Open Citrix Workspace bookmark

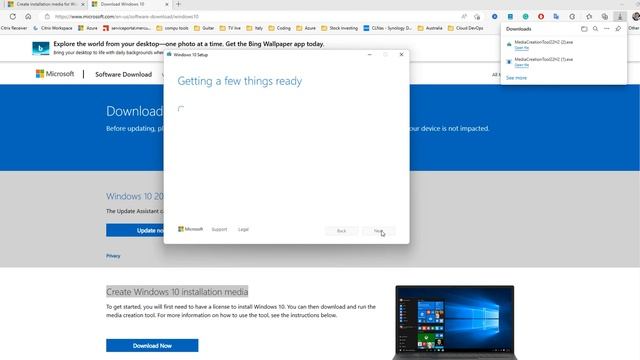point(53,28)
